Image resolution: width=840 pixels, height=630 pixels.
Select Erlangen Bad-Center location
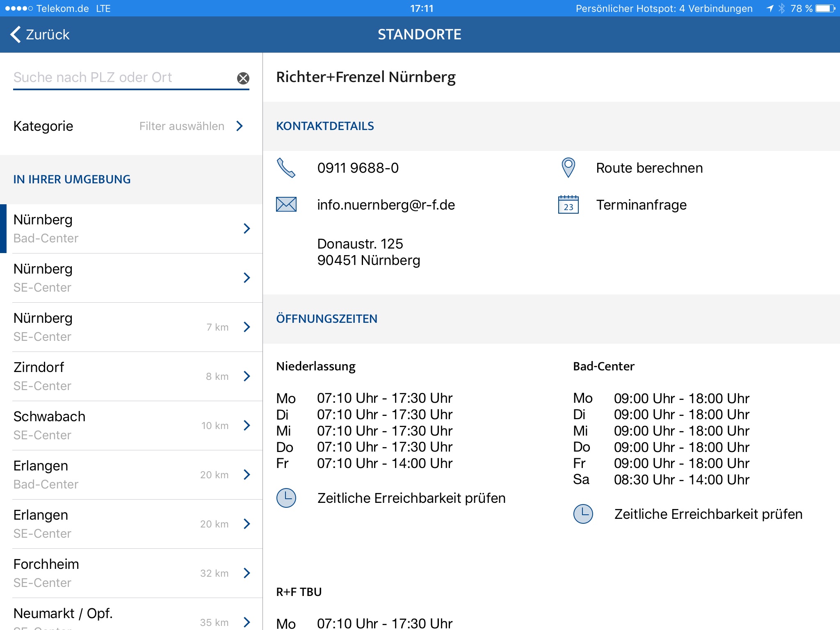tap(131, 475)
